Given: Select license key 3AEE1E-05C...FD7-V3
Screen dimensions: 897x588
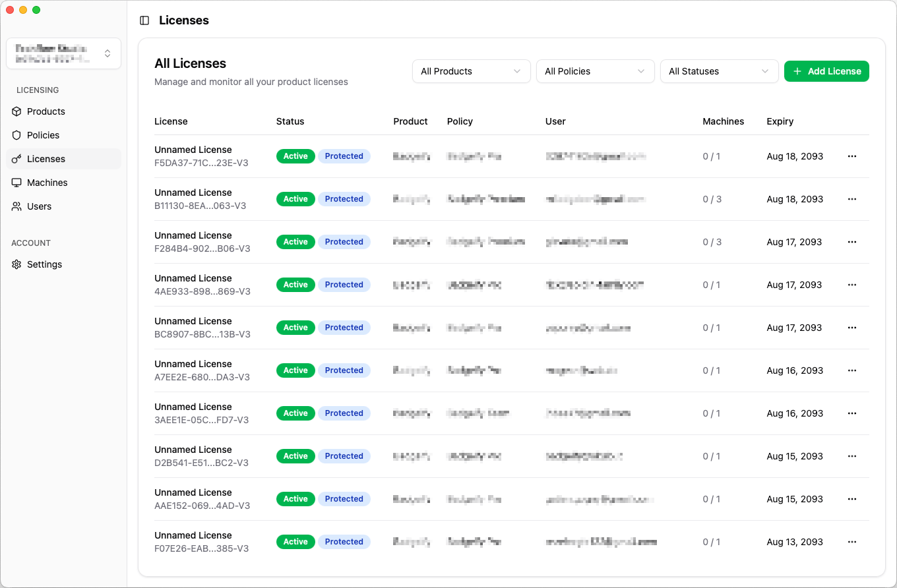Looking at the screenshot, I should point(201,420).
